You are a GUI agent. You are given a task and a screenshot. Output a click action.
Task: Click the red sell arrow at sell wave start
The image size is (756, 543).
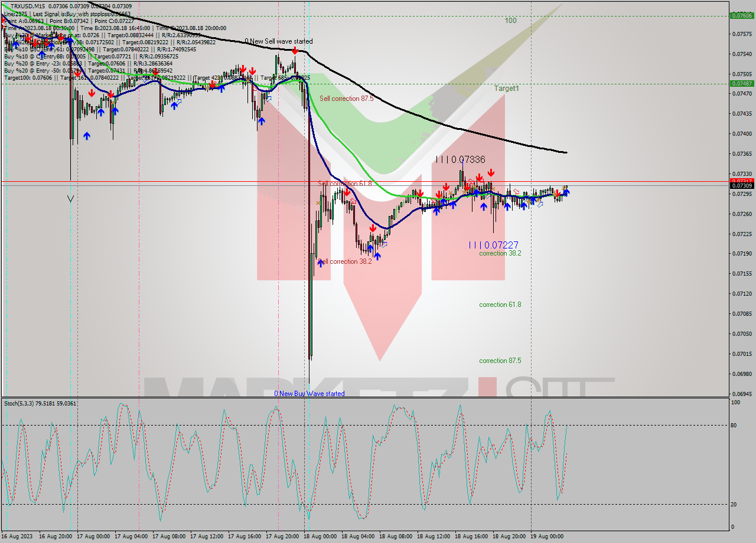tap(295, 51)
